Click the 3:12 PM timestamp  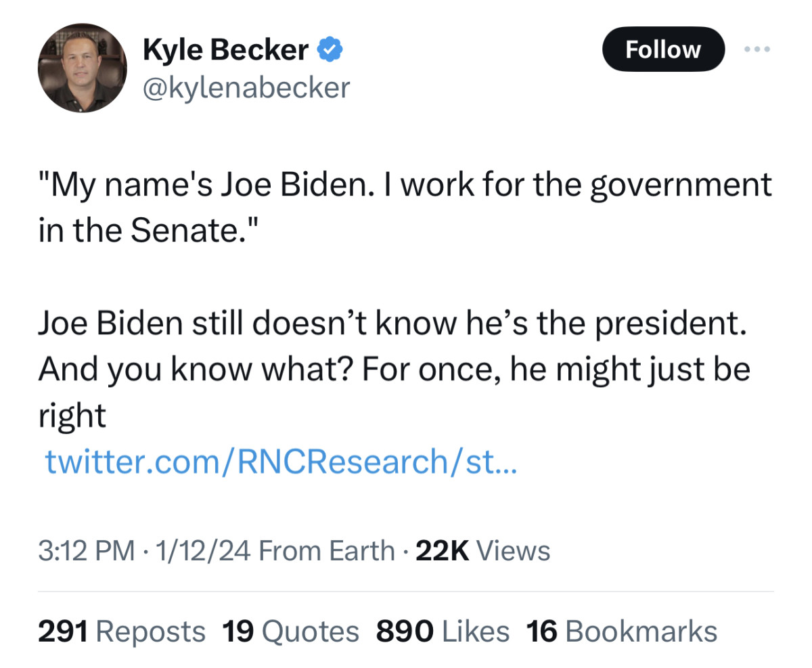tap(86, 551)
